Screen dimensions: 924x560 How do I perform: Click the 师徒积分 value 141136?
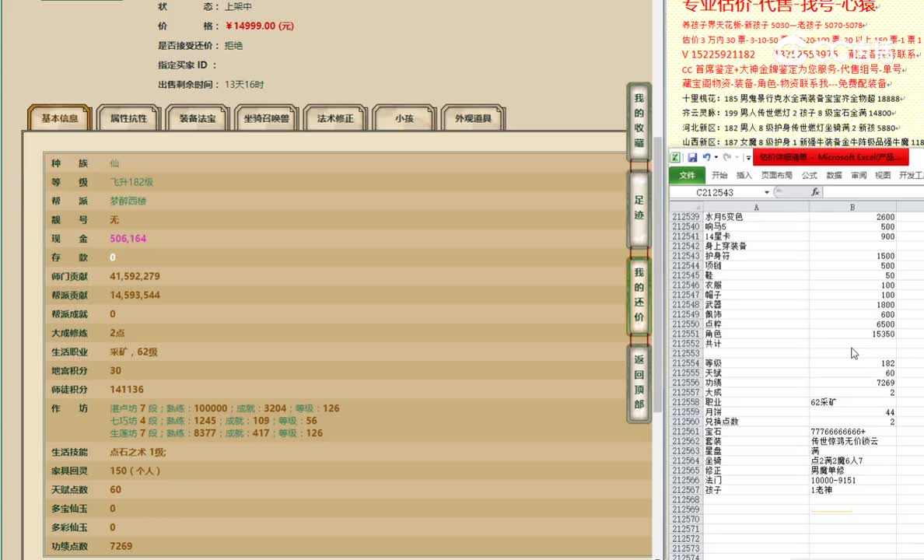click(127, 390)
